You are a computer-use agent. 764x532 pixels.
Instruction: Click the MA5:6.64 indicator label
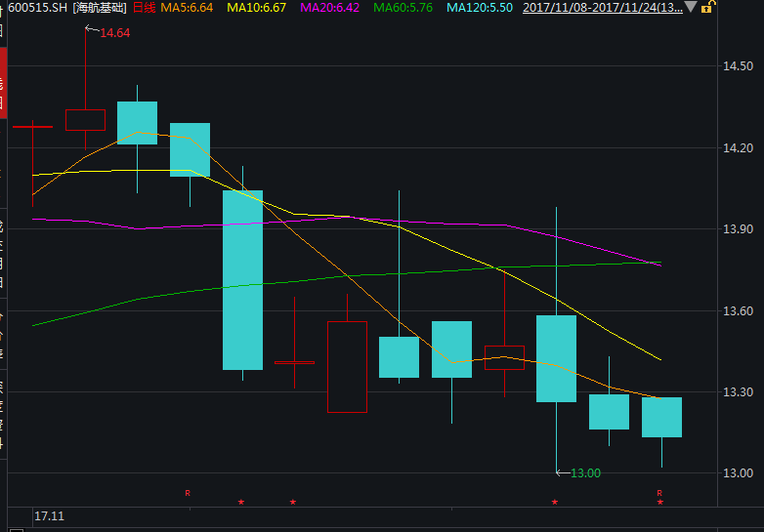point(188,8)
